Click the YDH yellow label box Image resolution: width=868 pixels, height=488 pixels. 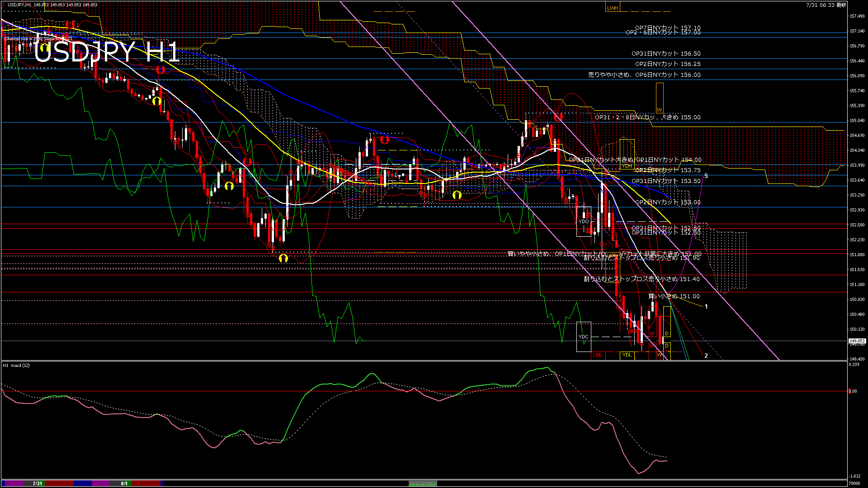click(x=627, y=166)
